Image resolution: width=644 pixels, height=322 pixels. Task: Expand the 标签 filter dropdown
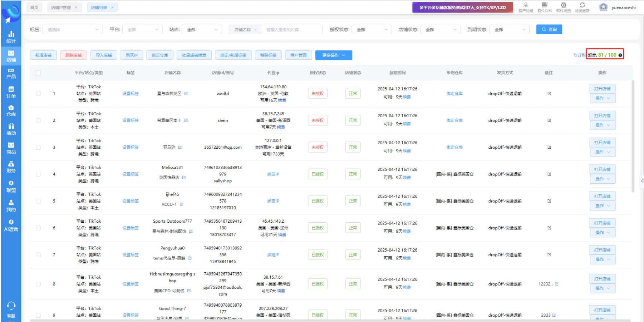pos(73,30)
